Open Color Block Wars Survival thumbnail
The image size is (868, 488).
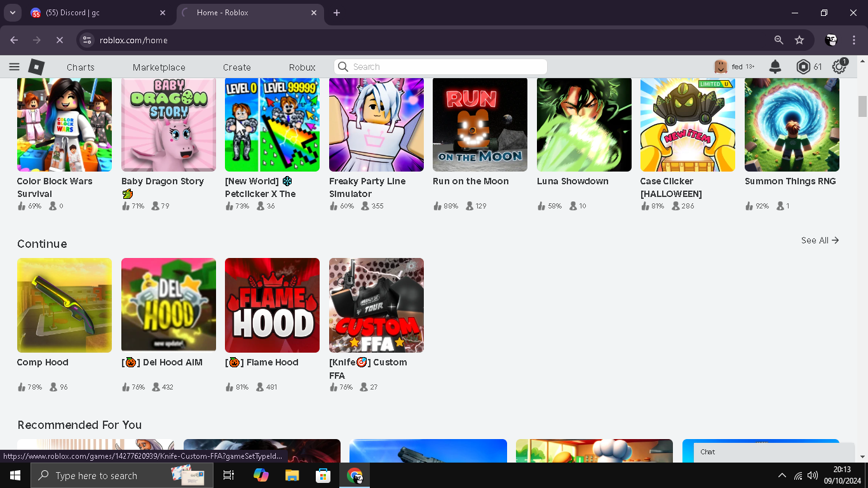64,125
